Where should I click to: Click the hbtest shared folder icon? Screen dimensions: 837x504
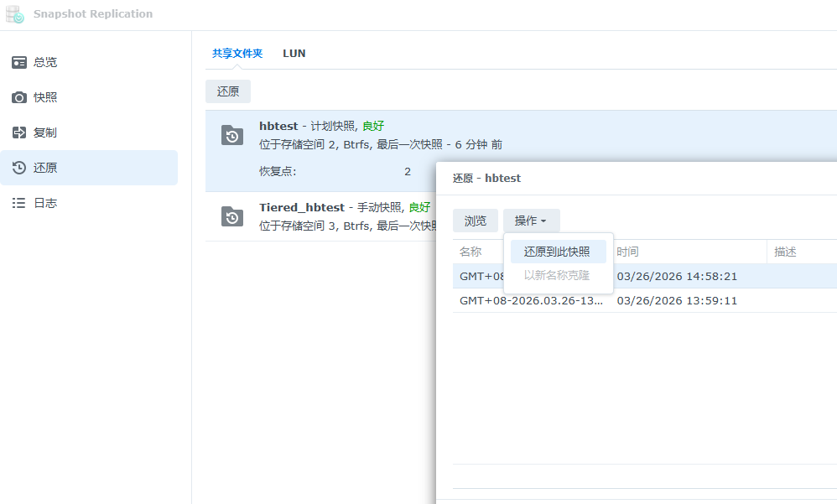coord(232,136)
